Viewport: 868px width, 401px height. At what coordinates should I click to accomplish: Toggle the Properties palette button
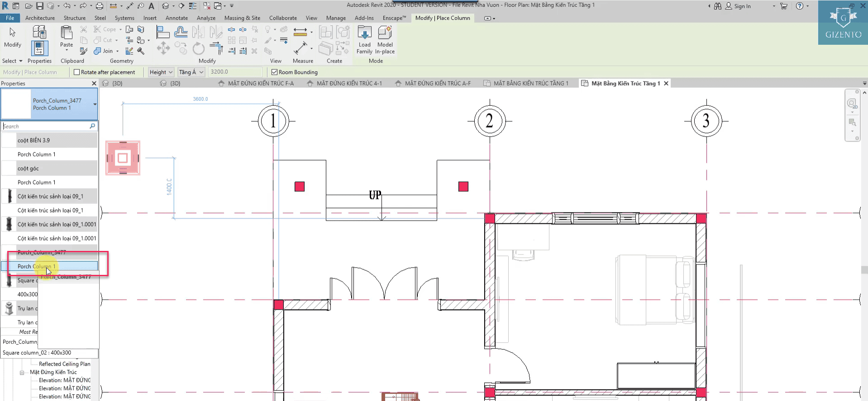click(x=39, y=48)
